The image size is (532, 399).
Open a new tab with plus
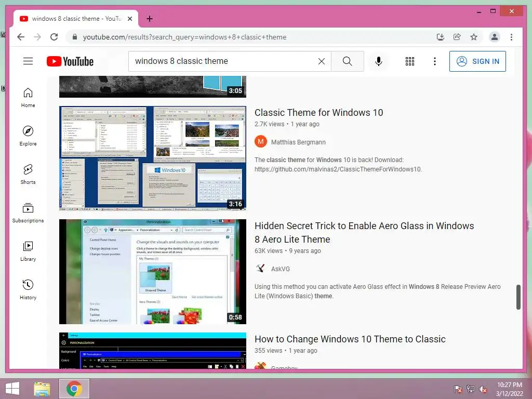[149, 19]
